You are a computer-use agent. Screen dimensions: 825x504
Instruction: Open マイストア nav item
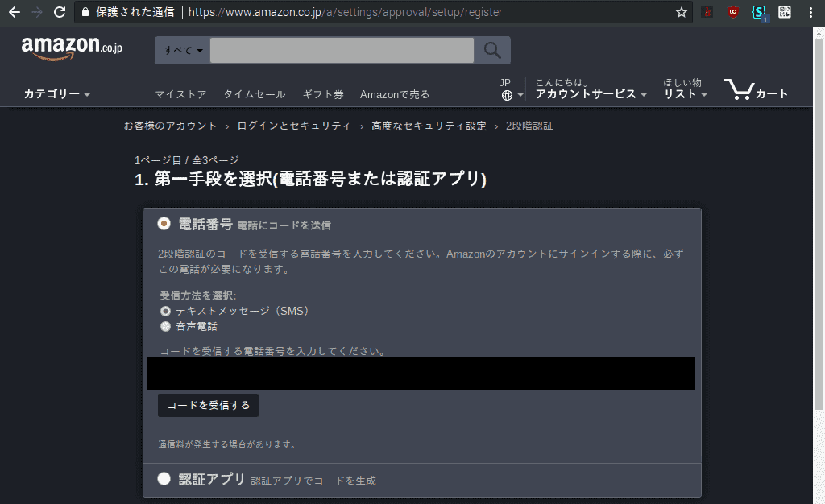coord(180,94)
